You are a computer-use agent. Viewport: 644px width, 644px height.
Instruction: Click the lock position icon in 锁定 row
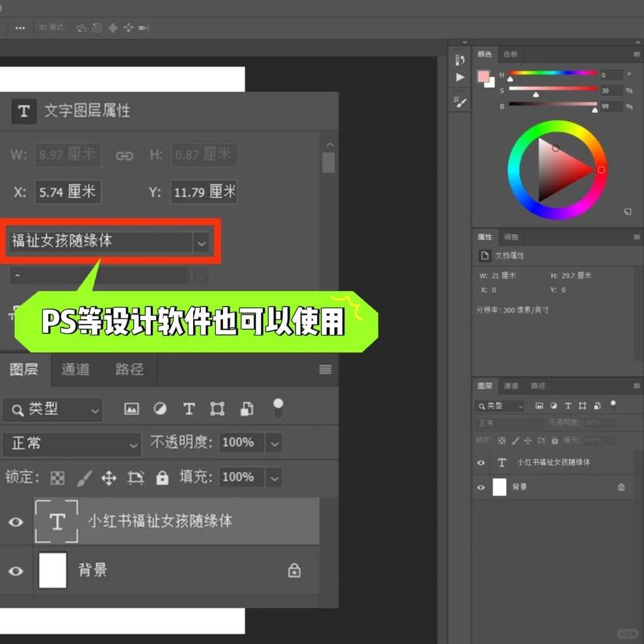coord(109,477)
